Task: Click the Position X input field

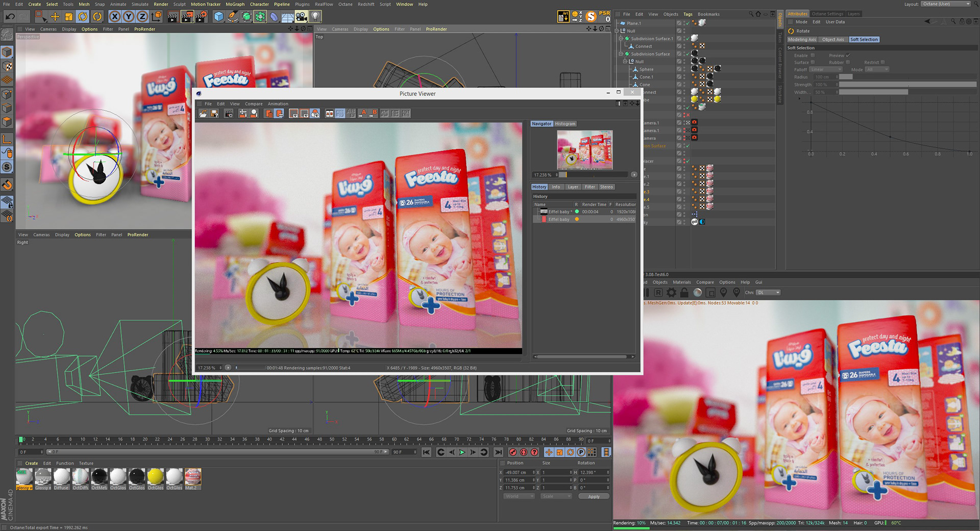Action: point(520,472)
